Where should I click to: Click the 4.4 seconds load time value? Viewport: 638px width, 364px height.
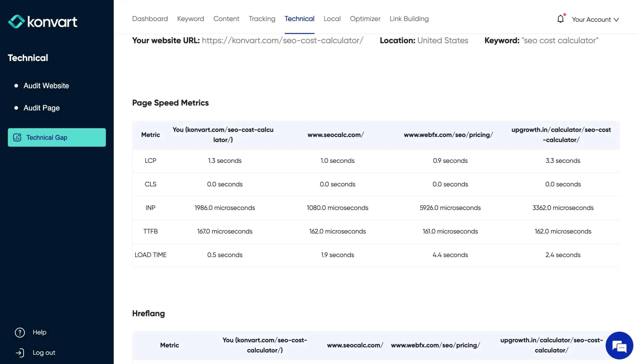(x=450, y=255)
